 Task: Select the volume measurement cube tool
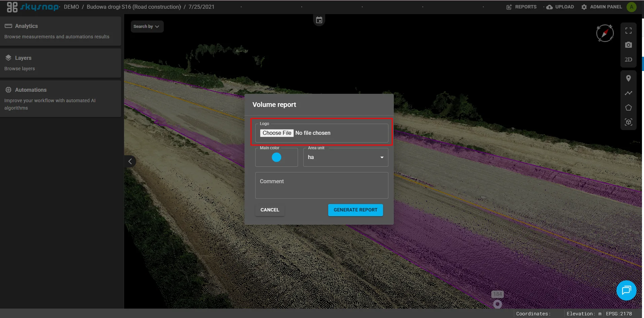[628, 122]
